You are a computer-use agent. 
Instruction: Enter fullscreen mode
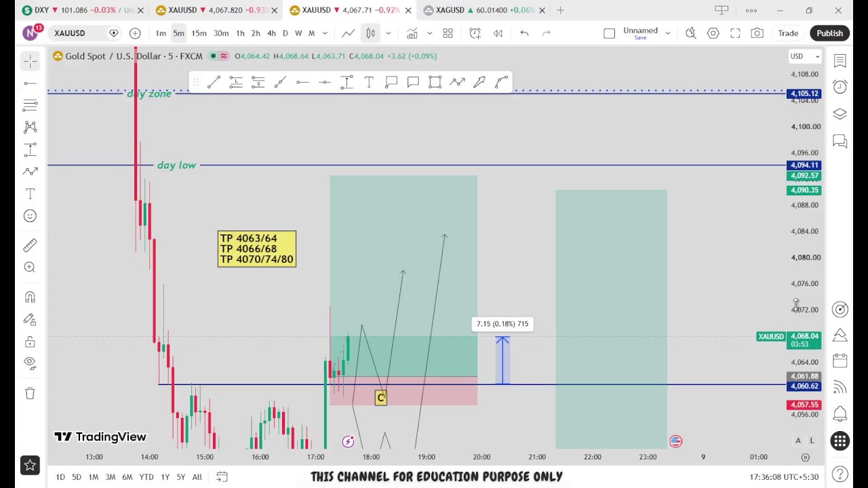click(x=735, y=33)
